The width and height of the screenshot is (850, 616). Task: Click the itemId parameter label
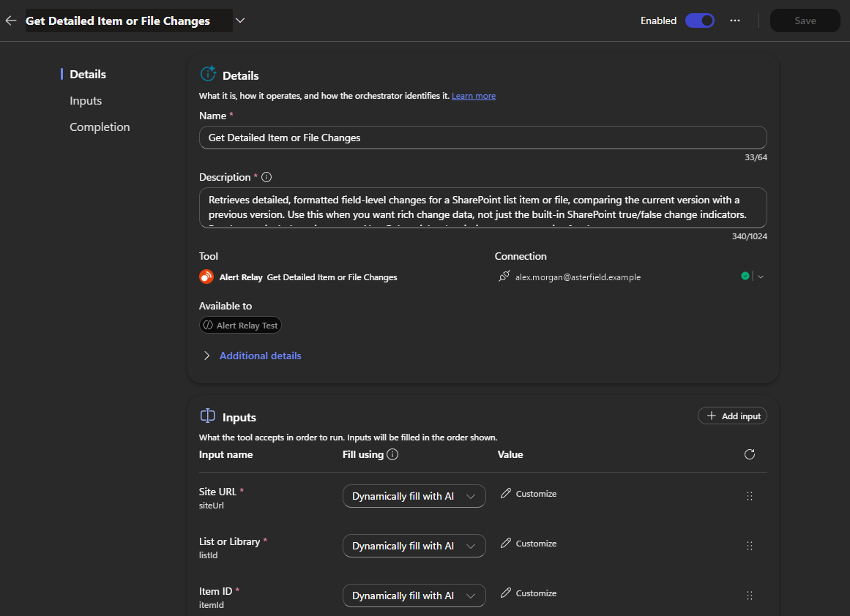coord(212,605)
